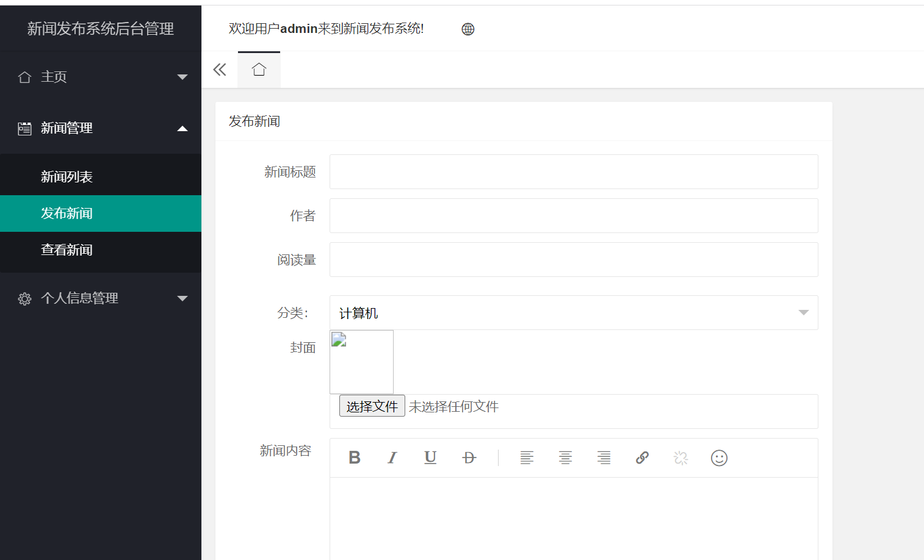Click the 新闻管理 menu label
Image resolution: width=924 pixels, height=560 pixels.
(67, 128)
